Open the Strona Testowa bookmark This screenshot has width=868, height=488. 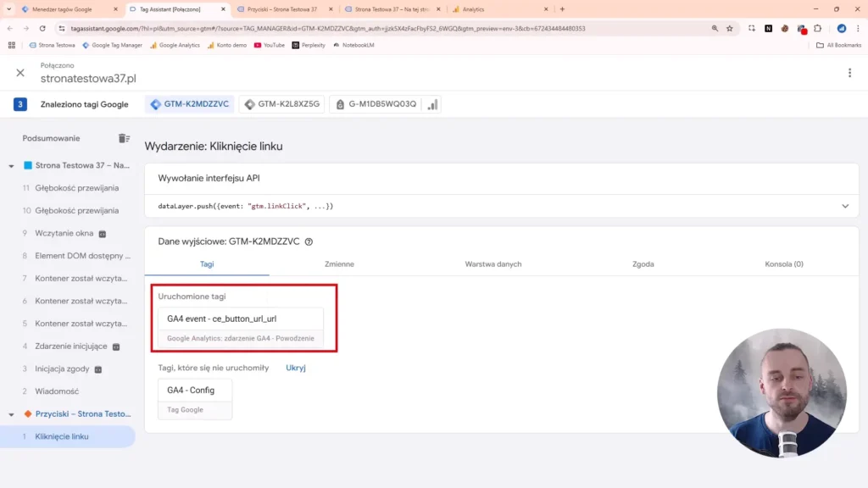(52, 46)
